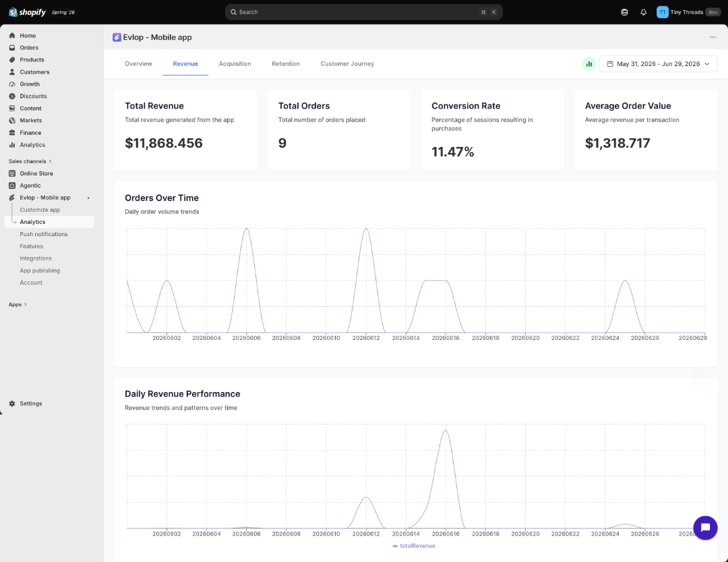
Task: Open the chat bubble widget
Action: (x=705, y=528)
